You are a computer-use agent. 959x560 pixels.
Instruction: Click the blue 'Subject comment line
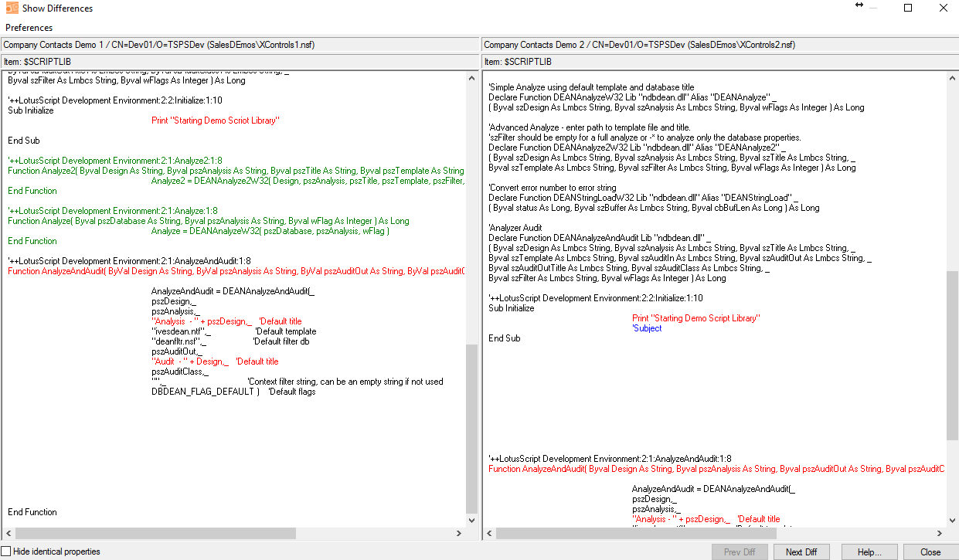coord(647,328)
